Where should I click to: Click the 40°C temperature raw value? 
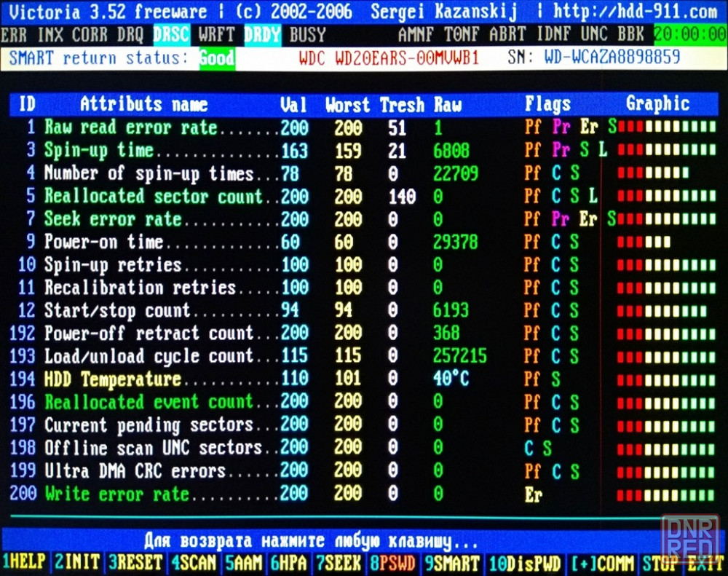coord(451,379)
